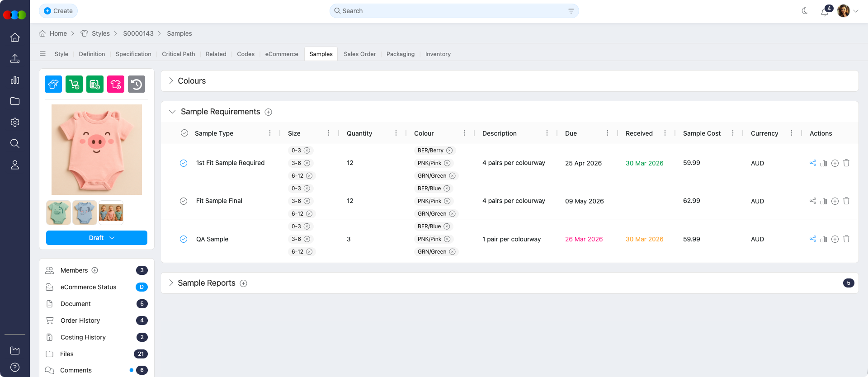Expand the Colours section
The height and width of the screenshot is (377, 868).
171,80
